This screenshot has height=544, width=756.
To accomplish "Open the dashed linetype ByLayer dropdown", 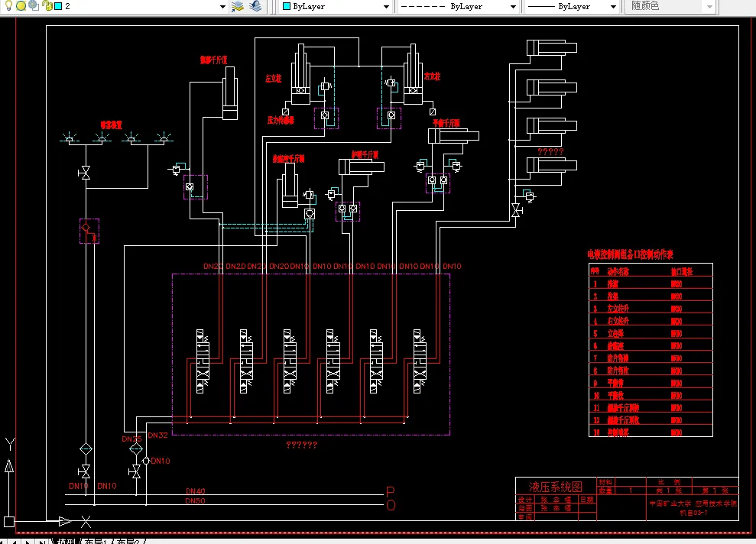I will [513, 7].
